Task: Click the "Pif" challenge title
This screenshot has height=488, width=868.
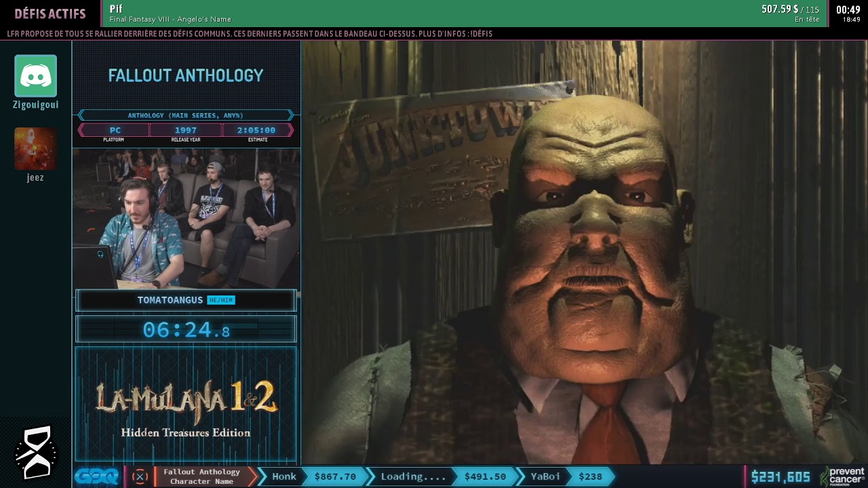Action: click(x=115, y=9)
